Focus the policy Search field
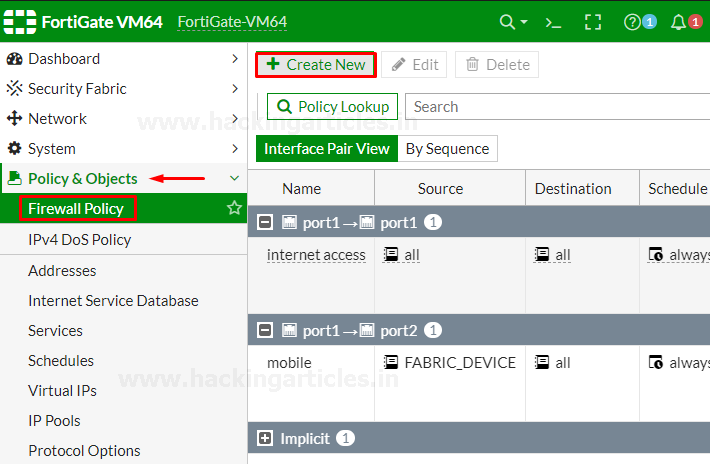Image resolution: width=710 pixels, height=464 pixels. coord(557,107)
